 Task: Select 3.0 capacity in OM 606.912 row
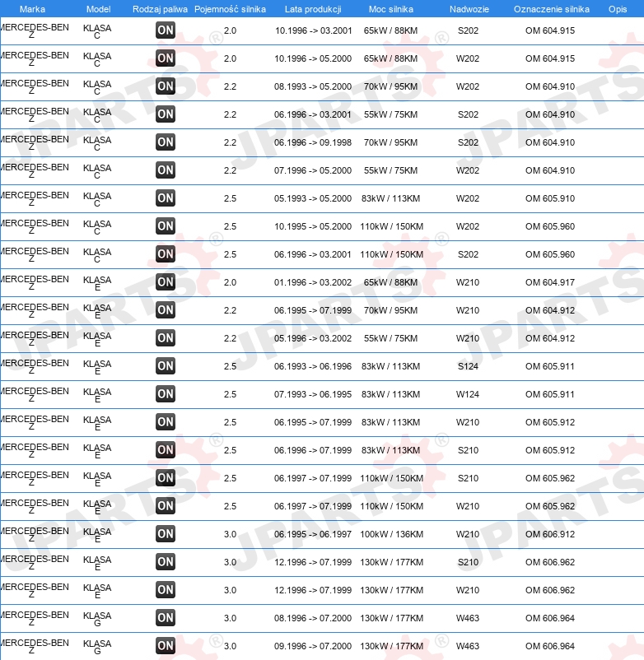coord(230,534)
